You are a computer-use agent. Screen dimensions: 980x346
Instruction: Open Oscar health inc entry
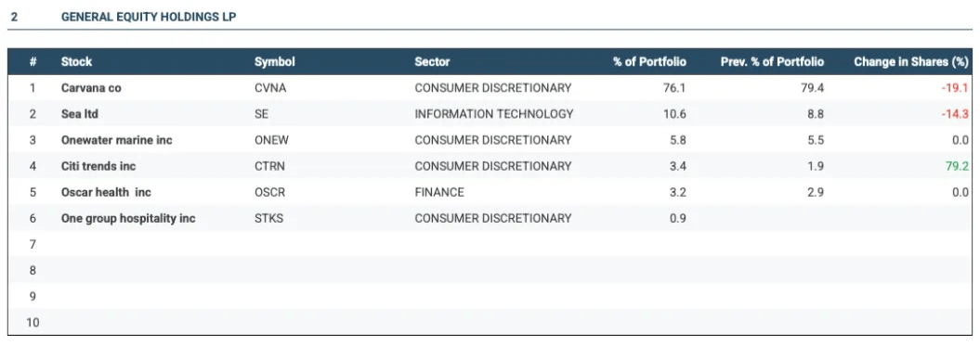[x=106, y=192]
